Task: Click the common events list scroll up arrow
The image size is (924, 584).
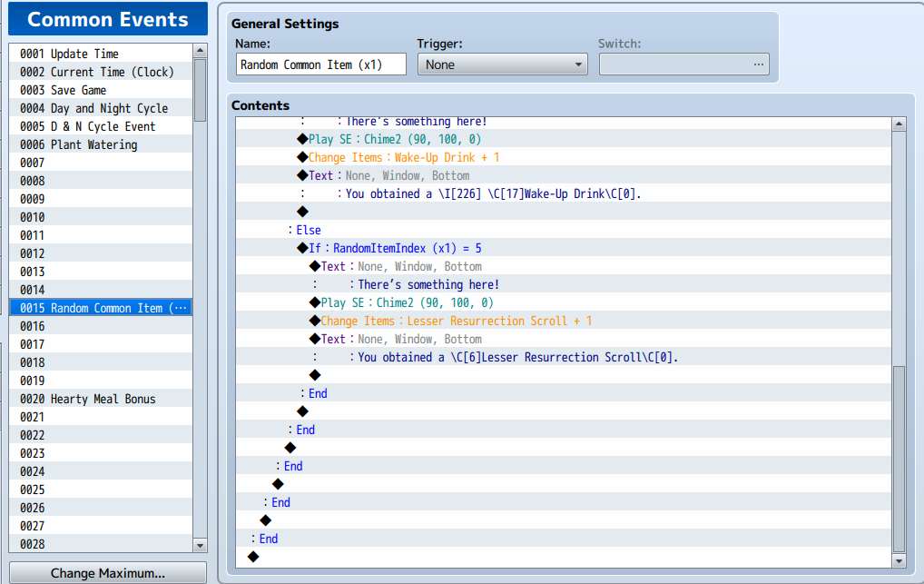Action: (x=200, y=51)
